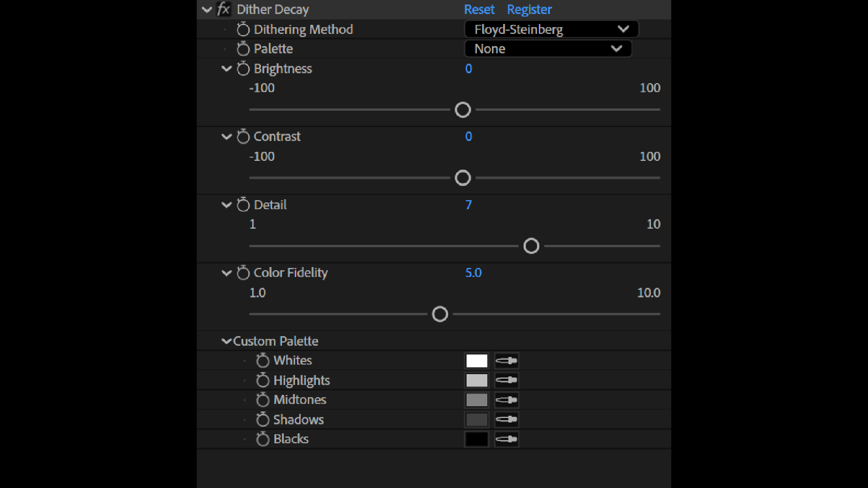The image size is (868, 488).
Task: Enable the Palette keyframe stopwatch
Action: tap(243, 49)
